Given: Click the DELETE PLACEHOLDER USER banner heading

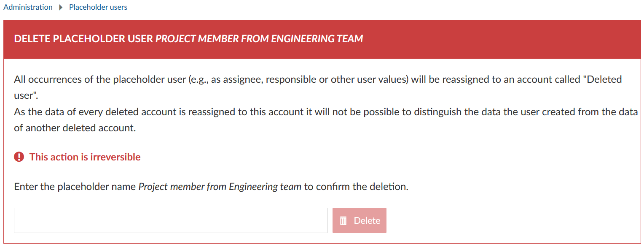Looking at the screenshot, I should point(188,38).
